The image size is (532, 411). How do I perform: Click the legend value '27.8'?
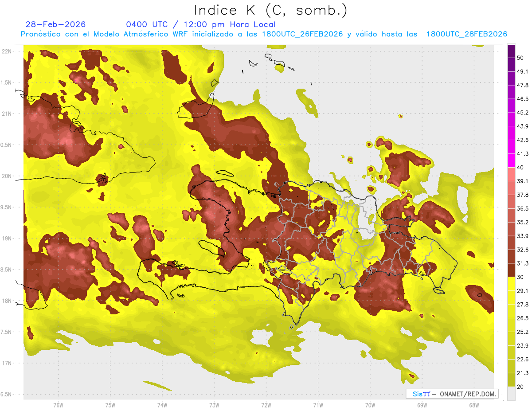coord(523,304)
